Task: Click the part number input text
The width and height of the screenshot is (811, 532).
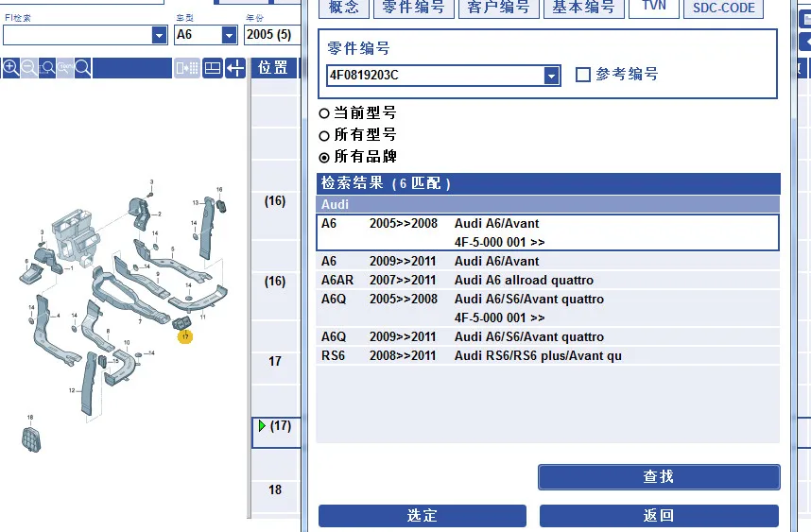Action: (x=364, y=76)
